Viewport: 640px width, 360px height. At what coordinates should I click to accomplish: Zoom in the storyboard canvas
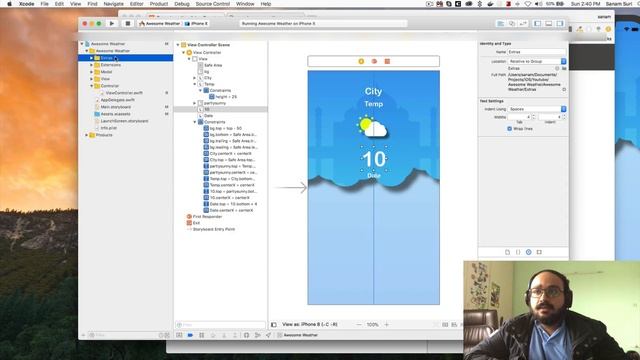point(387,325)
